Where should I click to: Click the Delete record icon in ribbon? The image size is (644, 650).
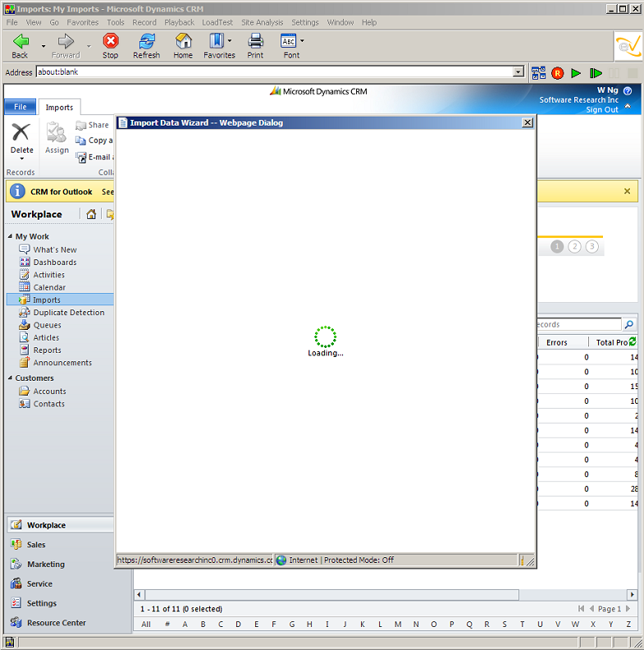21,132
